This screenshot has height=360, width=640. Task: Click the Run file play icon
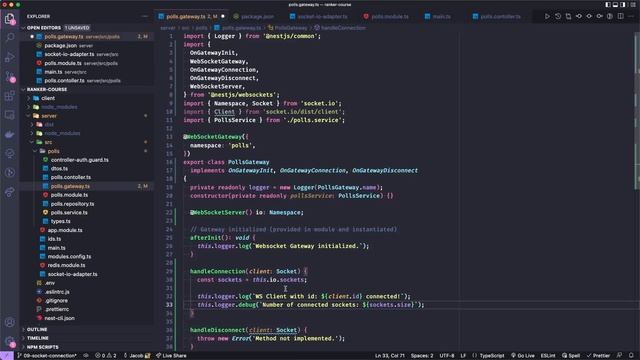click(x=547, y=16)
